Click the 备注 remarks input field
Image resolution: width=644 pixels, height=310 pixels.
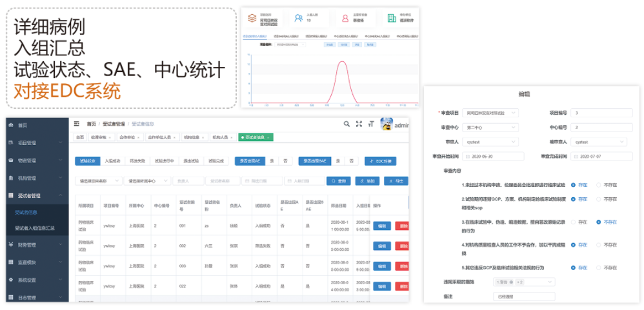[x=524, y=296]
